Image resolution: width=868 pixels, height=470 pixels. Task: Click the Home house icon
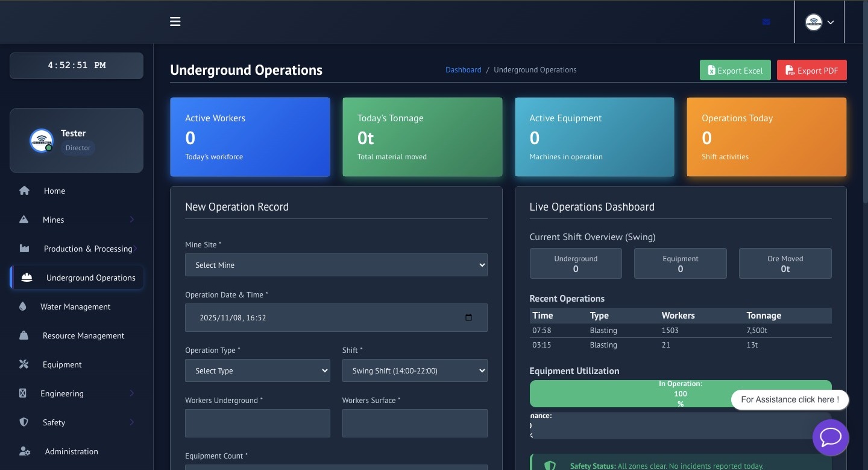(24, 191)
